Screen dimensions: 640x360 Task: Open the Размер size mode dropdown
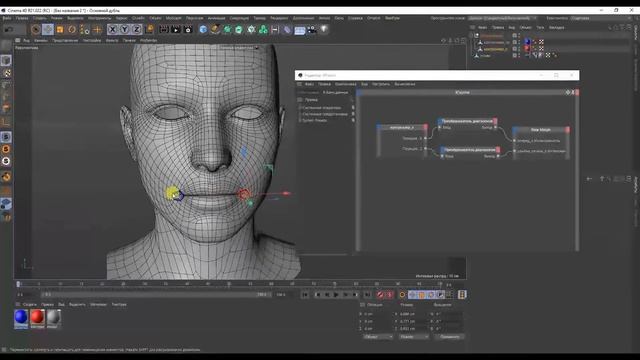point(413,337)
